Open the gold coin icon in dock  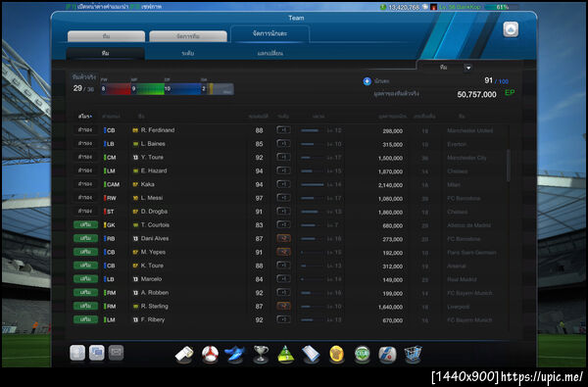click(x=337, y=355)
